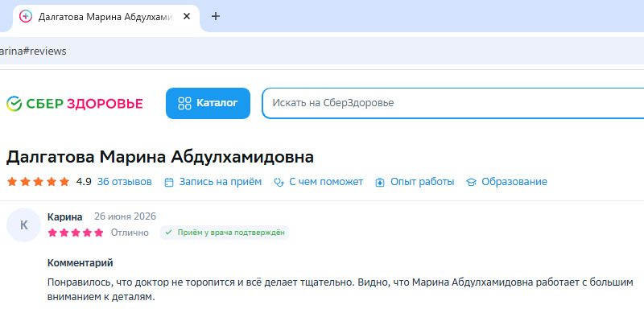
Task: Jump to С чем поможет section
Action: (326, 182)
